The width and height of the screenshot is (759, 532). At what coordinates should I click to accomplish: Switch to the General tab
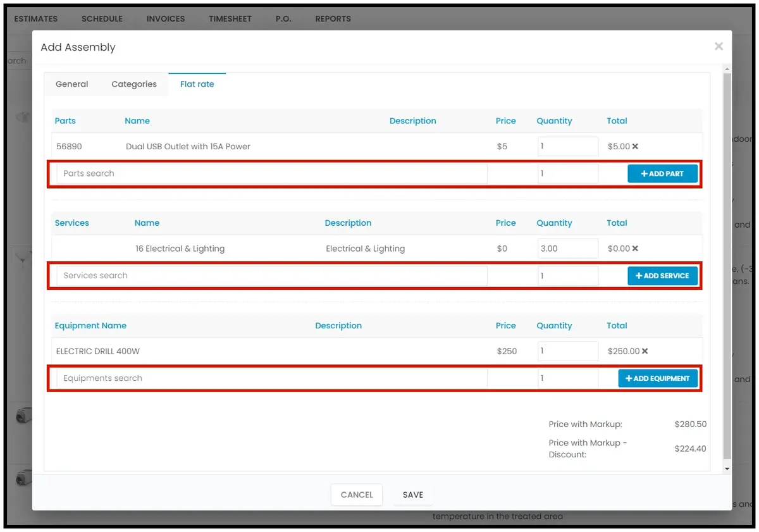click(x=72, y=84)
